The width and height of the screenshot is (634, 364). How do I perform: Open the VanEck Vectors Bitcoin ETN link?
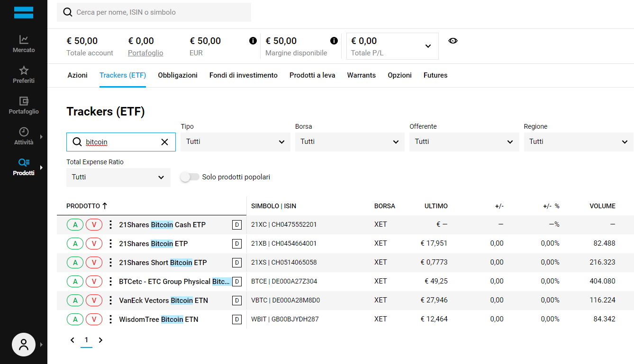[x=163, y=301]
